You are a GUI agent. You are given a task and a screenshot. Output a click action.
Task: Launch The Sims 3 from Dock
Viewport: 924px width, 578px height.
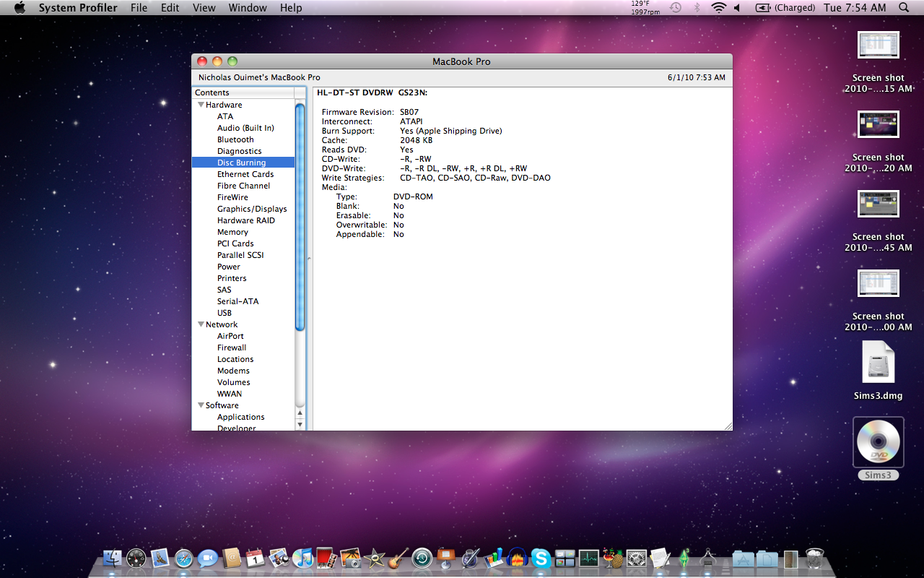(x=684, y=558)
